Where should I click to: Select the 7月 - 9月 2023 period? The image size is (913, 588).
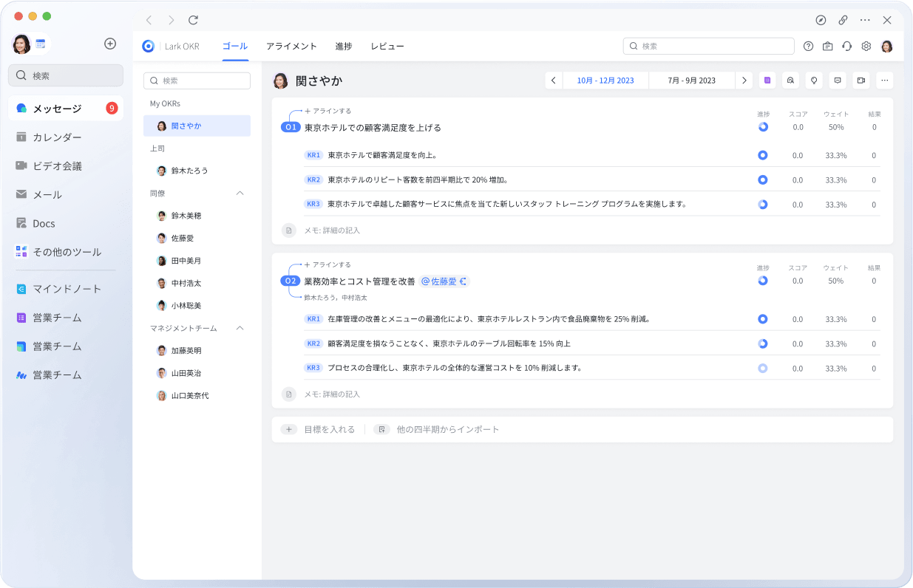click(691, 81)
